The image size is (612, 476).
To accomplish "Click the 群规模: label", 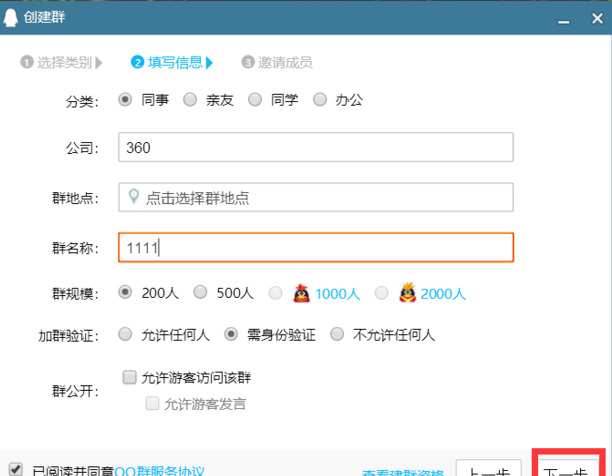I will (75, 293).
